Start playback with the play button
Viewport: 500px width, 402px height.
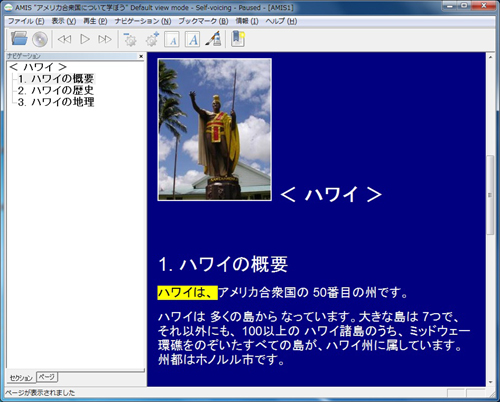point(85,39)
